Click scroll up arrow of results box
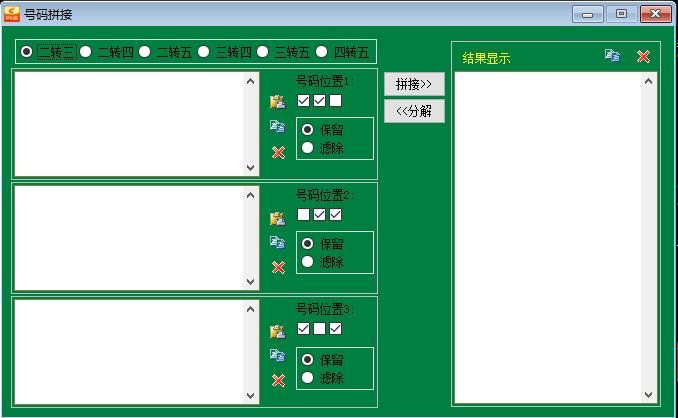The width and height of the screenshot is (678, 418). (x=649, y=81)
